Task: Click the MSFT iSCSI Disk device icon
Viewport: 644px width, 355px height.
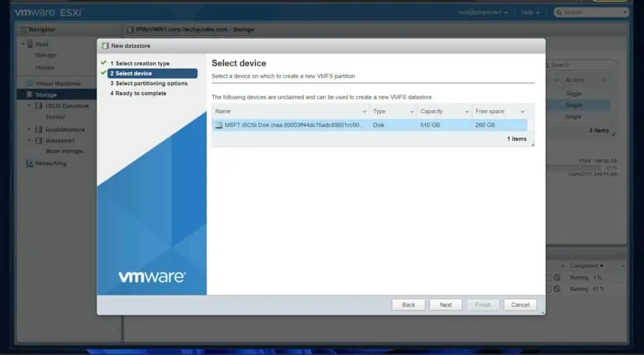Action: [219, 125]
